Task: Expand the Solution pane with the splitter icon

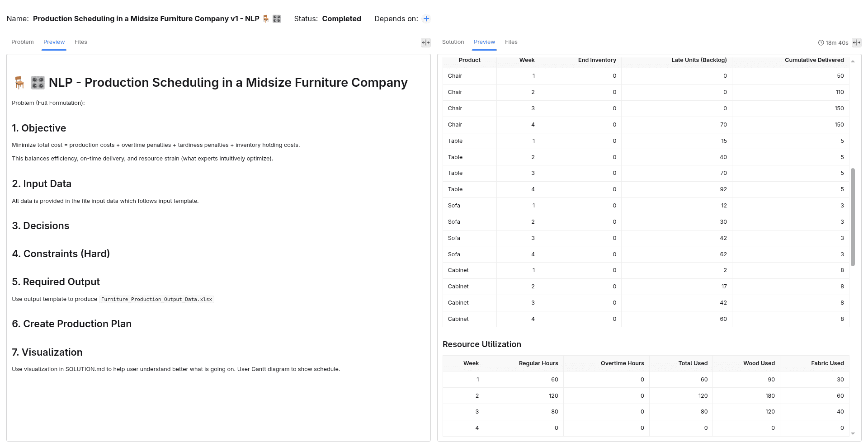Action: pos(857,42)
